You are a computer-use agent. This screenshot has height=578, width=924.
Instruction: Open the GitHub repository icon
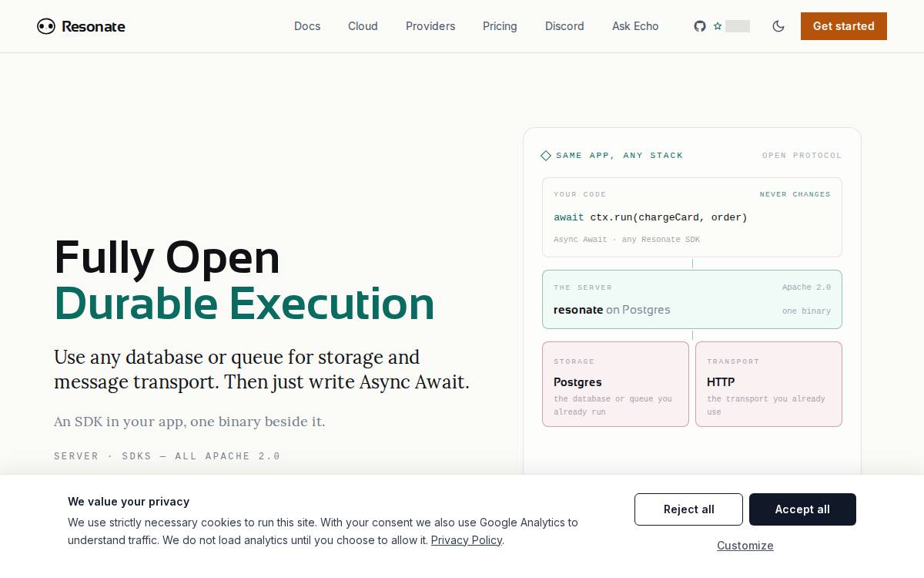(x=700, y=26)
